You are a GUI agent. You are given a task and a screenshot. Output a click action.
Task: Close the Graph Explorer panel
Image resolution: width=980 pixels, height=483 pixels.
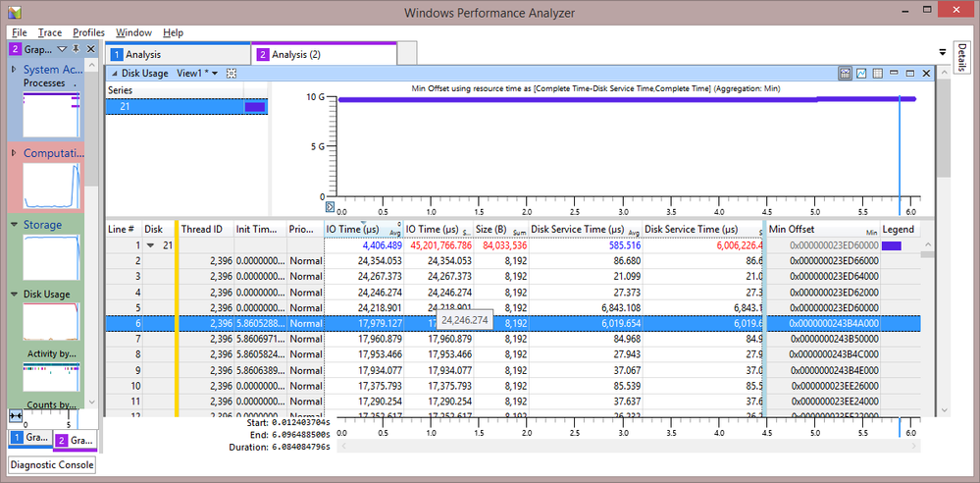pos(90,49)
